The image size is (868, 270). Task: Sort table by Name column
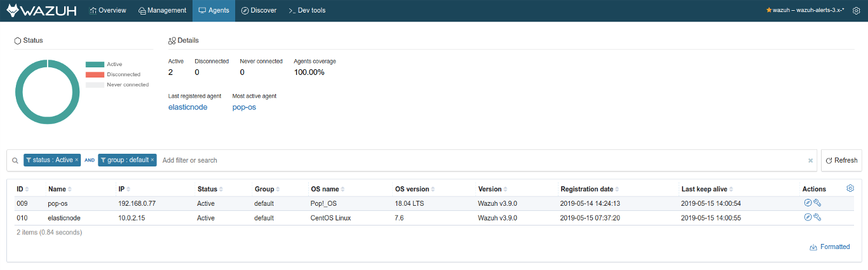tap(60, 189)
